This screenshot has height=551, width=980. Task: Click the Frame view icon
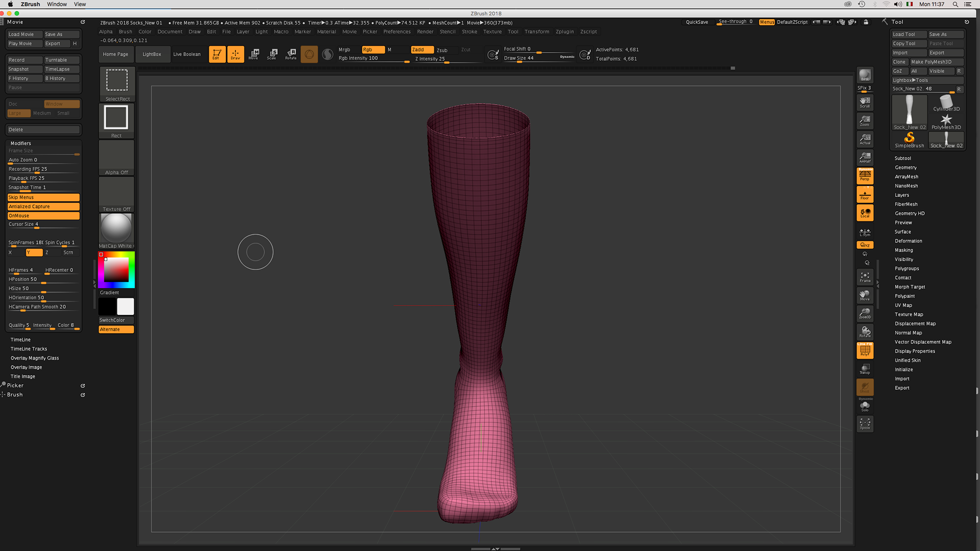pos(865,277)
